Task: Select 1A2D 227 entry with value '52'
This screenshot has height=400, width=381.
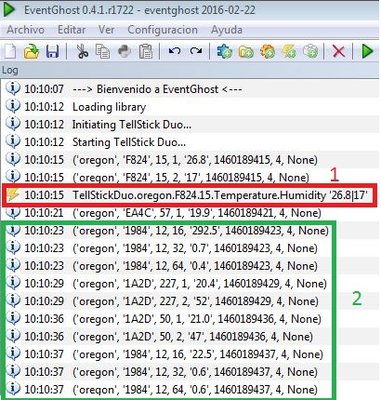Action: (x=190, y=301)
